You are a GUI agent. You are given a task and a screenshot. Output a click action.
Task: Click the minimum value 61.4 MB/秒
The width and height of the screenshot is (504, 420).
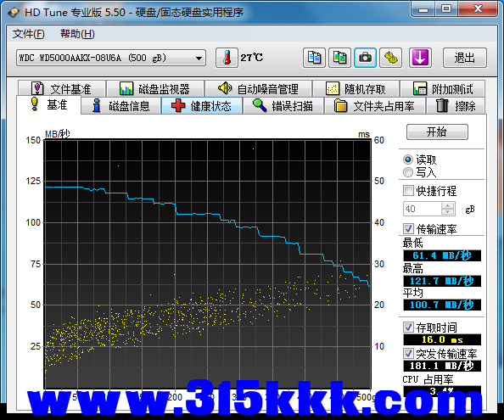(x=442, y=255)
